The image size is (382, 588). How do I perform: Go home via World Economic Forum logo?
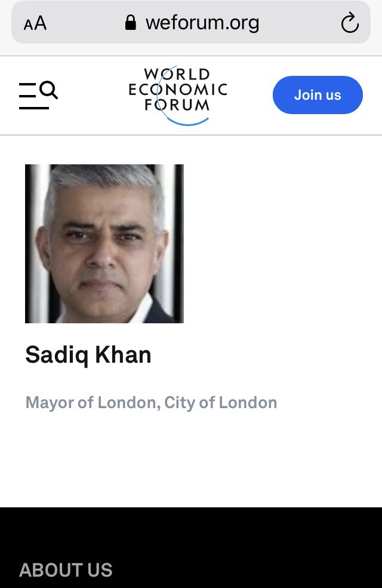177,95
